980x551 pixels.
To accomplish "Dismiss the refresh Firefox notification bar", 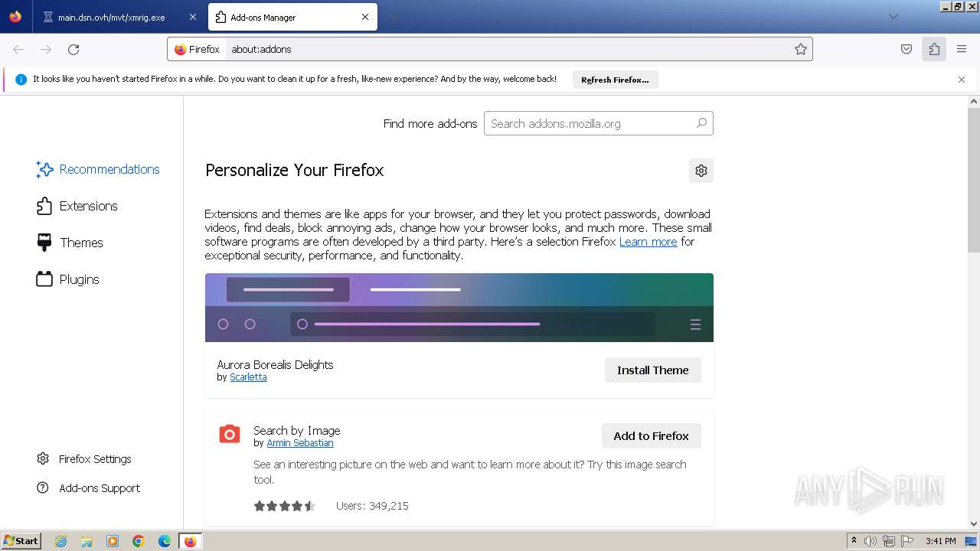I will [962, 80].
